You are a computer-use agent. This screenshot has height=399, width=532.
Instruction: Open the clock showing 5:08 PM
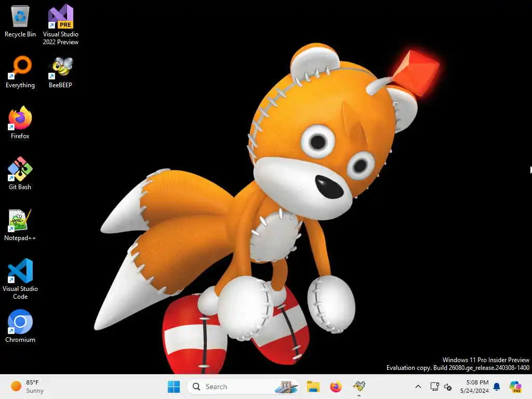point(474,387)
